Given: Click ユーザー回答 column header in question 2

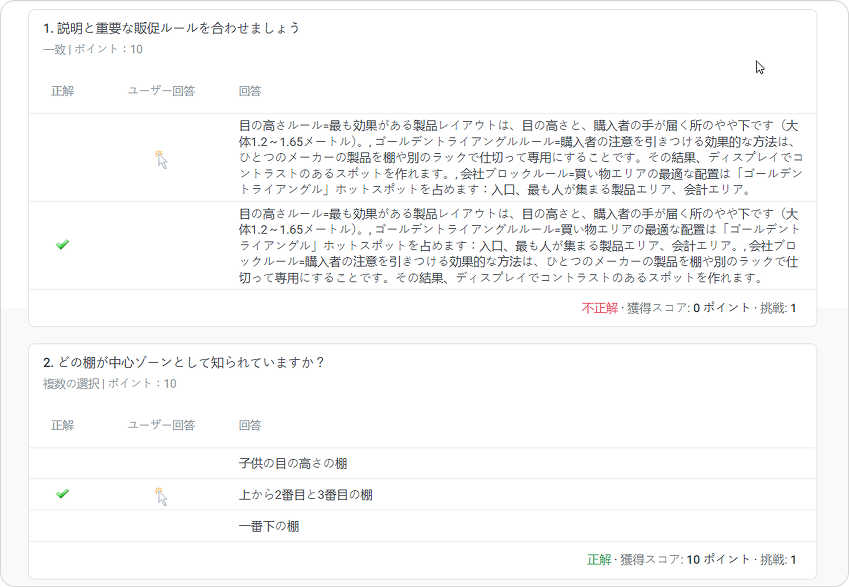Looking at the screenshot, I should pos(161,425).
